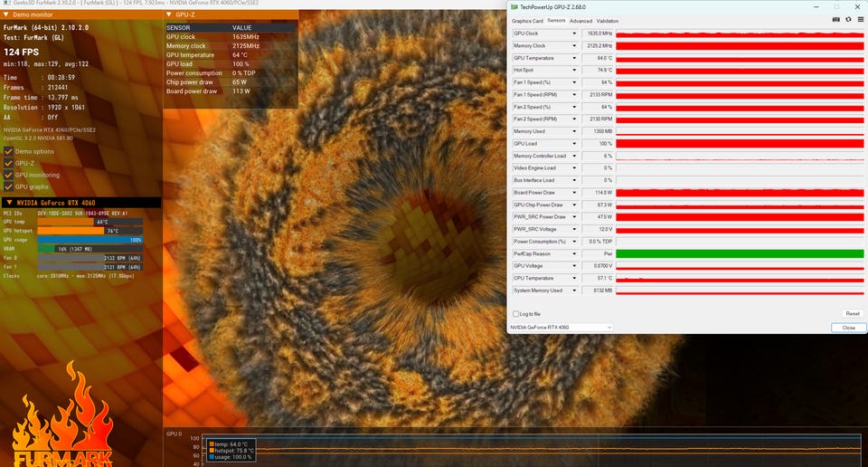Open the PerfCap Reason dropdown

[573, 253]
